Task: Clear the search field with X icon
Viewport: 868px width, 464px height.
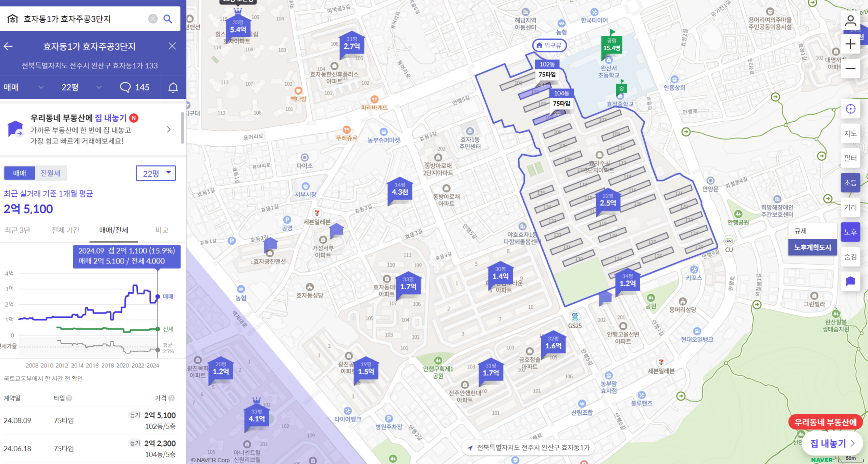Action: tap(153, 19)
